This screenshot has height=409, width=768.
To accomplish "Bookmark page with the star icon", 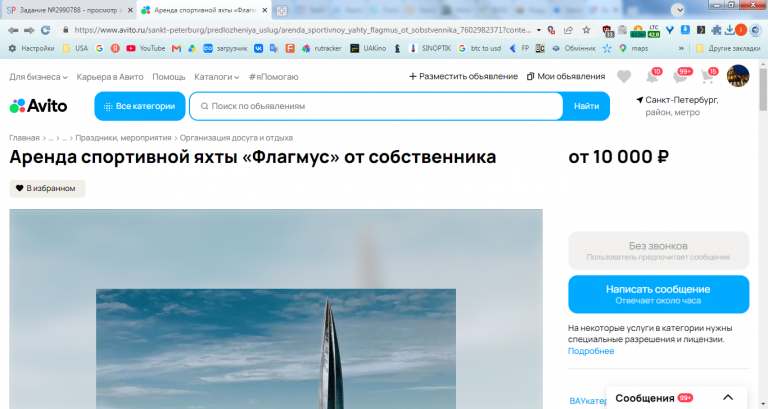I will tap(586, 30).
